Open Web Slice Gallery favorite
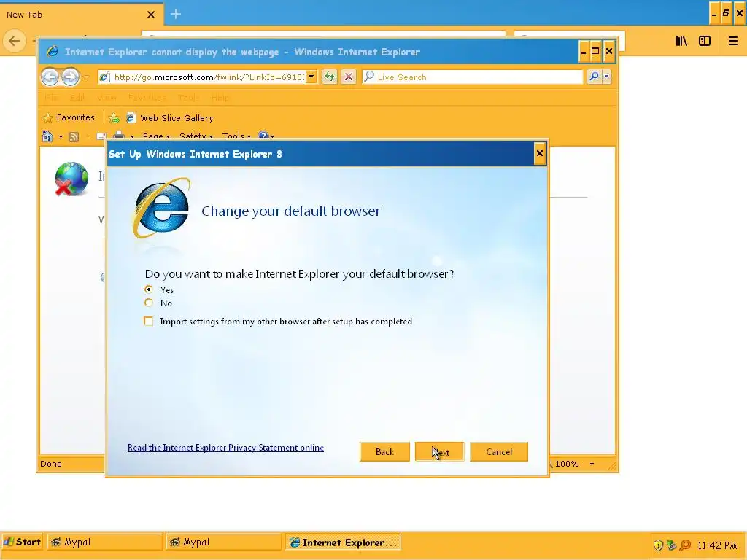Viewport: 747px width, 560px height. click(169, 118)
